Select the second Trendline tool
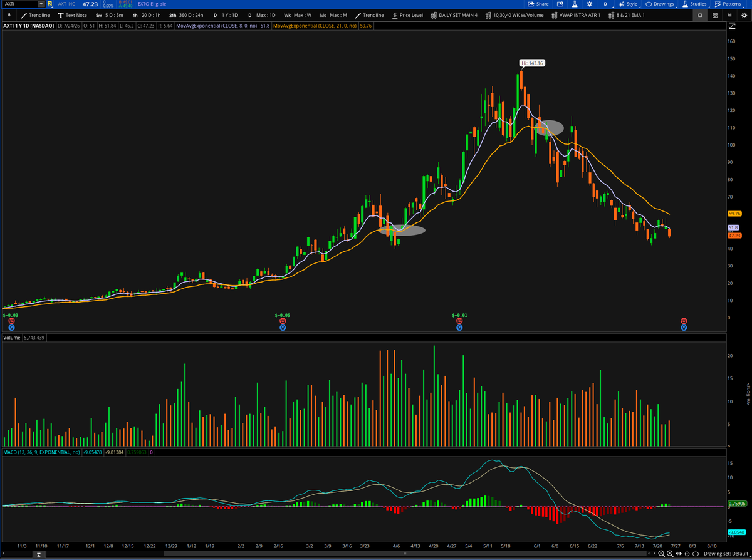This screenshot has width=752, height=560. coord(370,15)
